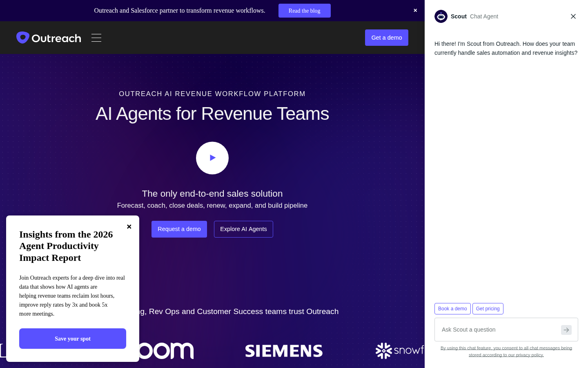Click the 'Insights from the 2026' popup heading
Viewport: 588px width, 368px height.
click(66, 246)
